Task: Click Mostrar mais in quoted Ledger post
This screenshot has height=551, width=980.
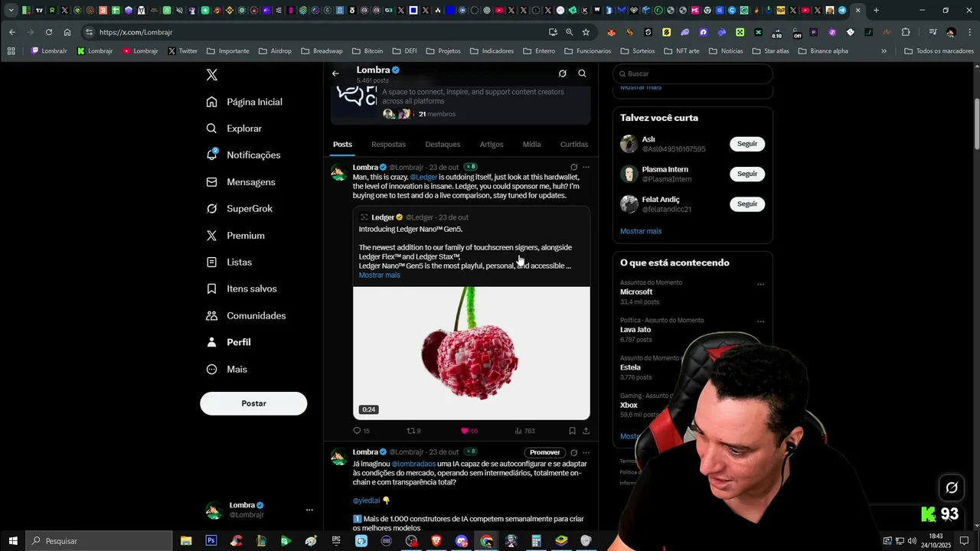Action: point(379,275)
